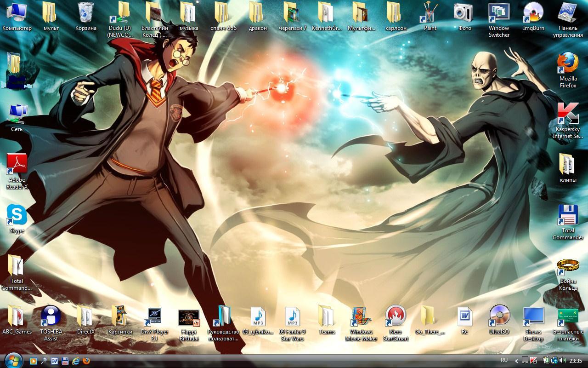Launch Windows Movie Maker shortcut
Screen dimensions: 588x368
coord(361,323)
